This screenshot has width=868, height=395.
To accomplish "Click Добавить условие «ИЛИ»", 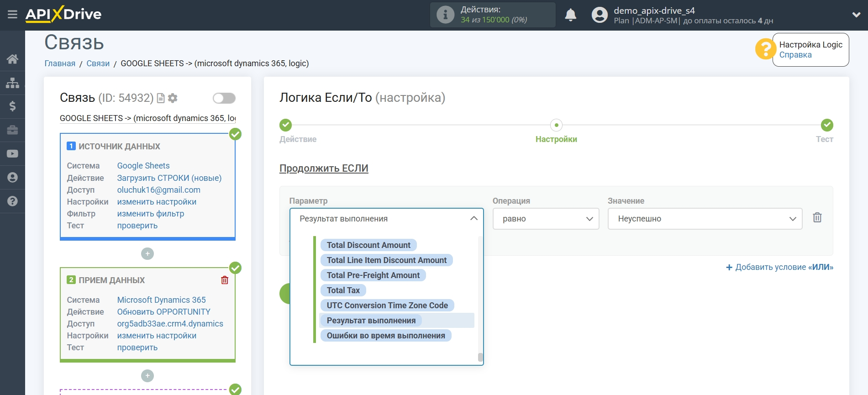I will 780,267.
